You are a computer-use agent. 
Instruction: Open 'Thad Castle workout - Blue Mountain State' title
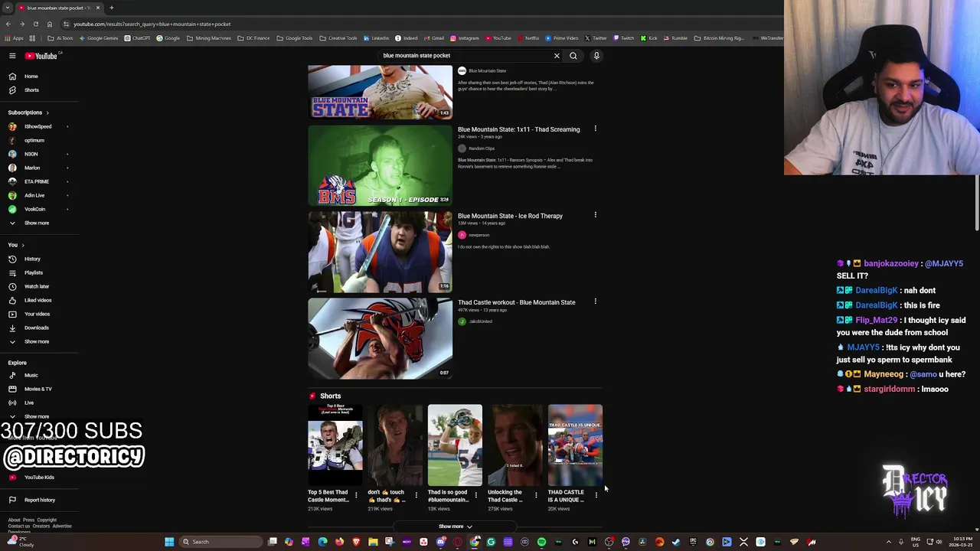point(516,302)
